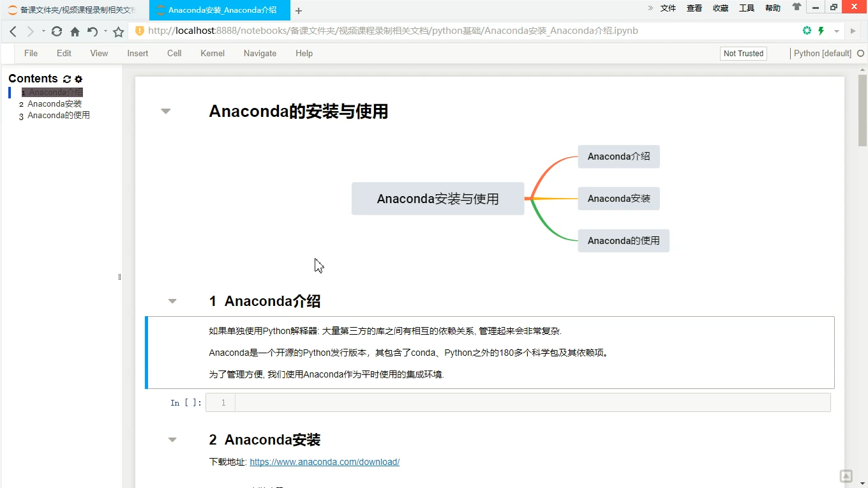This screenshot has width=868, height=488.
Task: Open the Insert menu
Action: coord(138,53)
